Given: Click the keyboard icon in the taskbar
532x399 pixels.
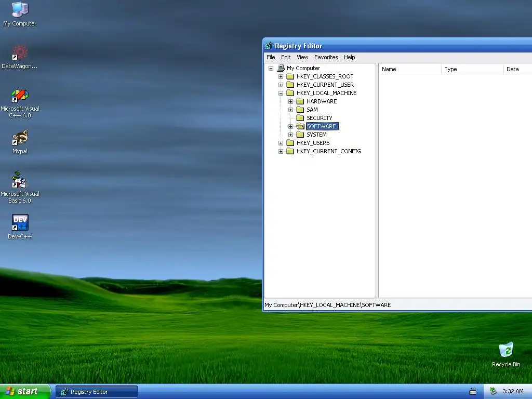Looking at the screenshot, I should point(473,392).
